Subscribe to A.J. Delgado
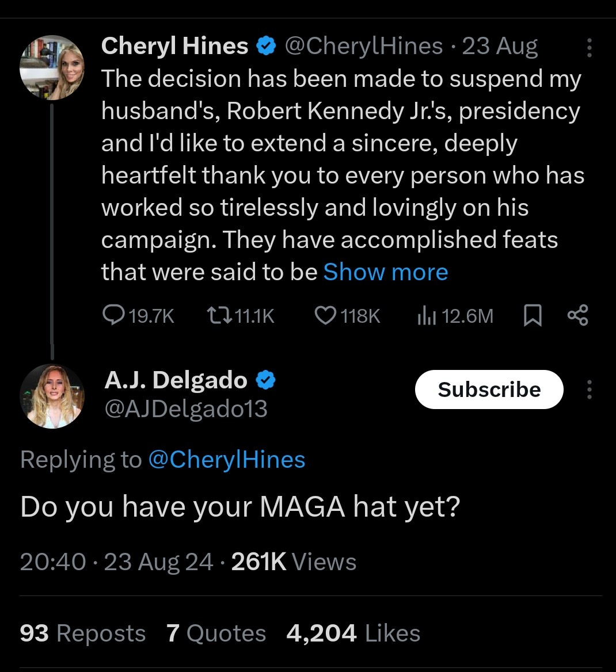This screenshot has width=616, height=672. (x=489, y=390)
